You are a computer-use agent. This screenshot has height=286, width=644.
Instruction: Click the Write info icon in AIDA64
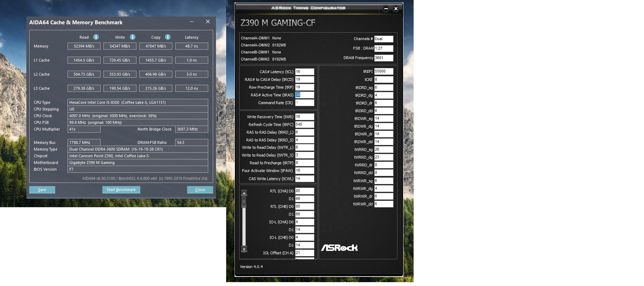[x=133, y=37]
